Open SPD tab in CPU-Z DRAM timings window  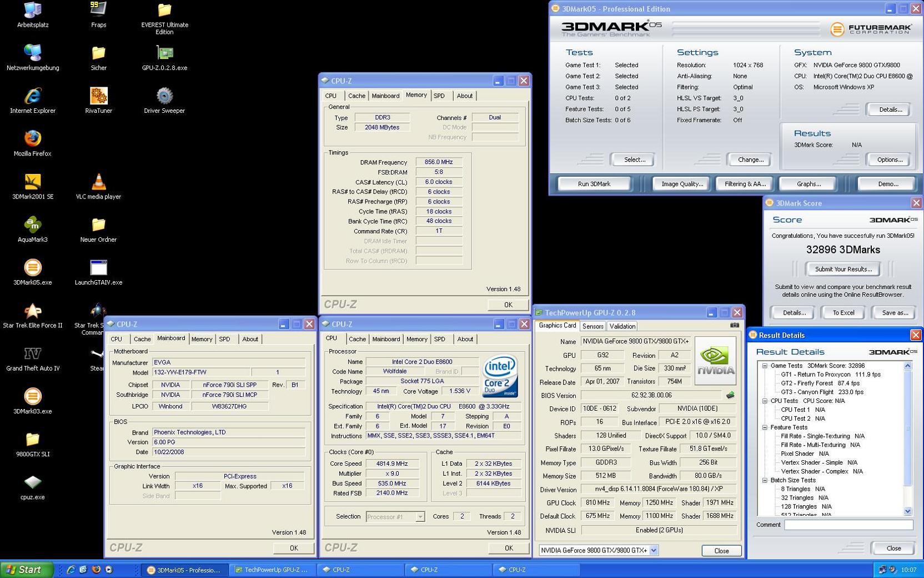click(x=439, y=96)
